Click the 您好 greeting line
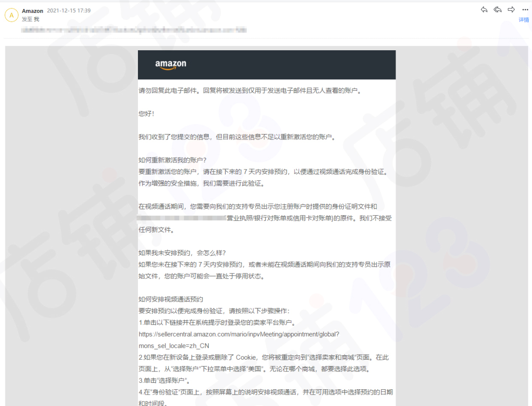Screen dimensions: 532x406 [x=147, y=112]
